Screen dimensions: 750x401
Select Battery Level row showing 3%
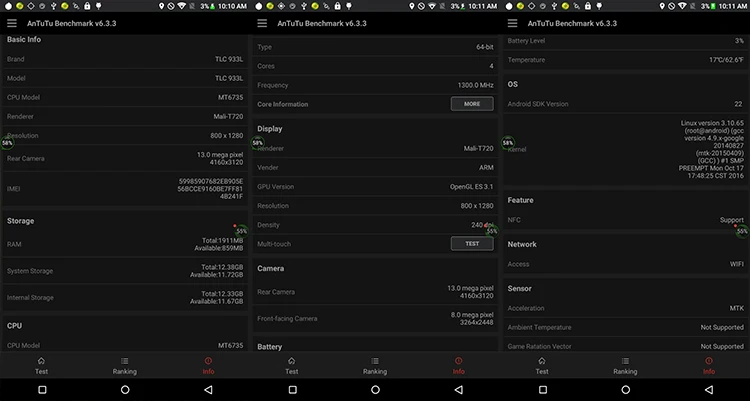click(x=626, y=41)
